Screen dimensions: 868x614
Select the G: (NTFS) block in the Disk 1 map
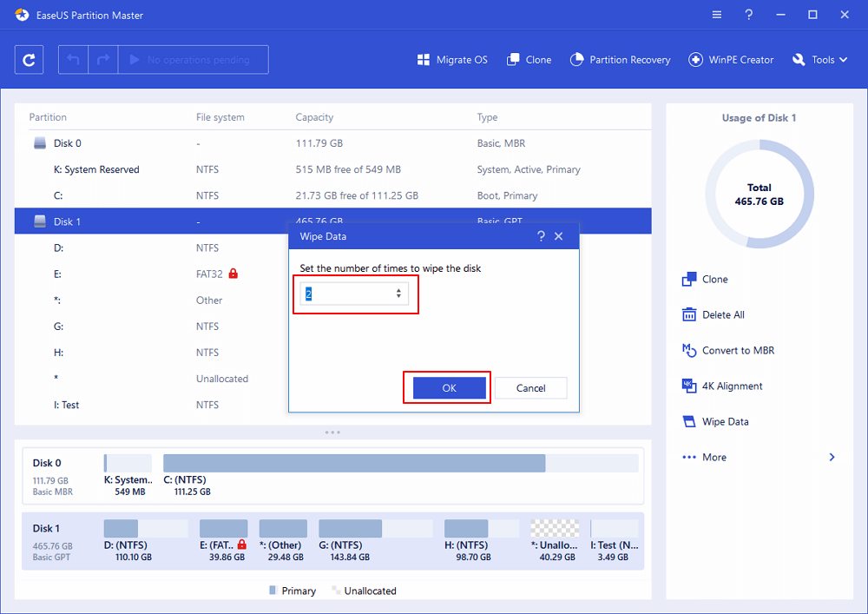coord(350,529)
